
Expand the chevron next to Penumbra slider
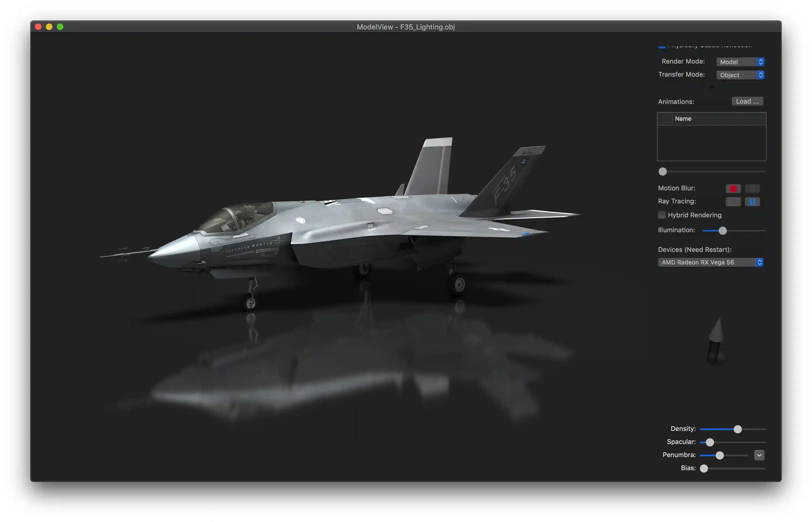pos(759,455)
